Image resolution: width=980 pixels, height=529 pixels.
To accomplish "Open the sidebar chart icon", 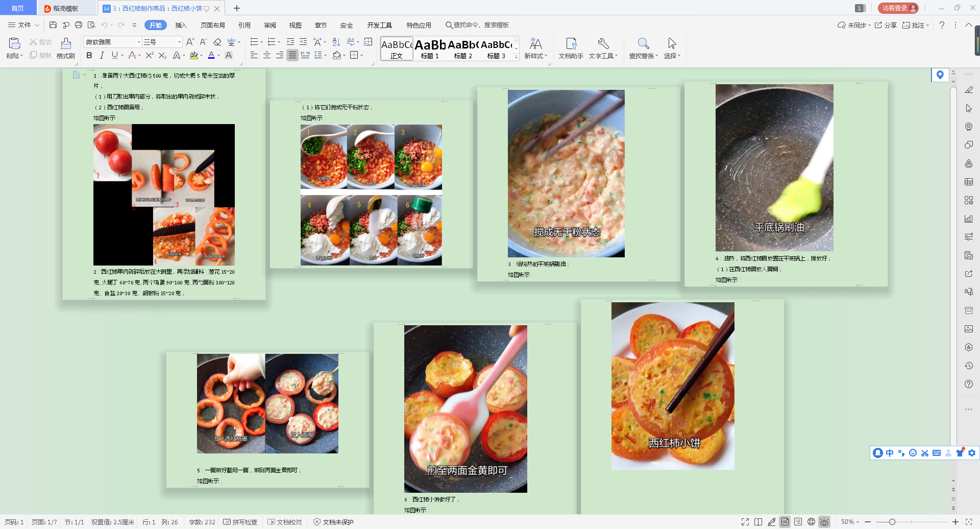I will pyautogui.click(x=969, y=219).
